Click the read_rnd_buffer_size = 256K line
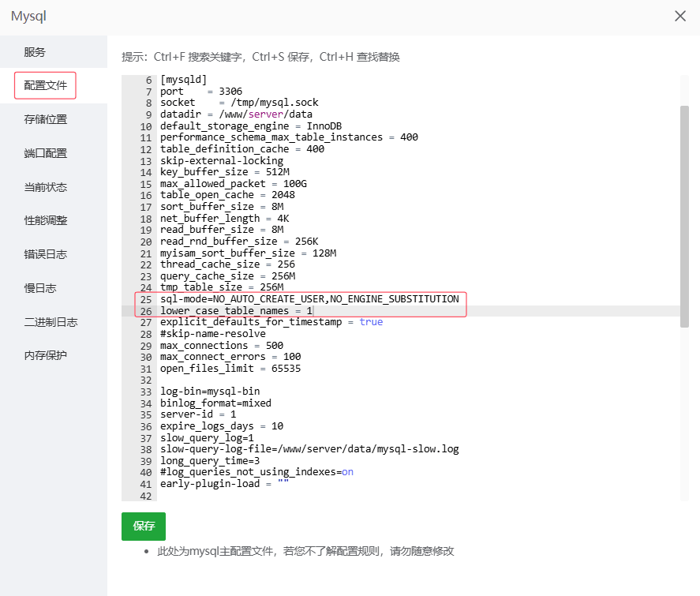Viewport: 700px width, 596px height. coord(239,242)
